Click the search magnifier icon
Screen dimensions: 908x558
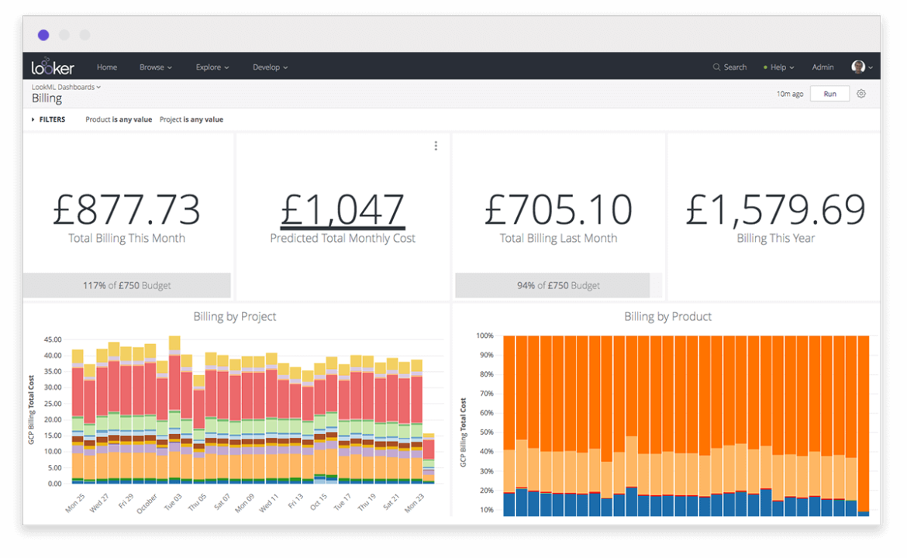point(717,67)
